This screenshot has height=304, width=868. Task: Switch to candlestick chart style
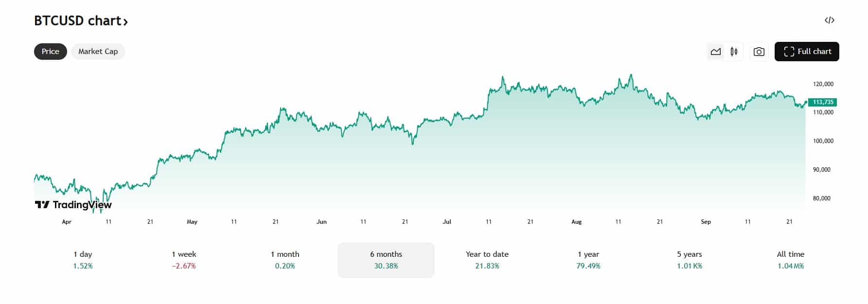tap(734, 51)
